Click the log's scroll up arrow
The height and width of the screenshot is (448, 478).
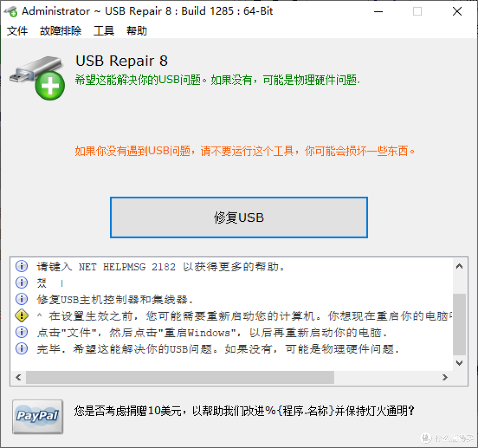click(459, 266)
